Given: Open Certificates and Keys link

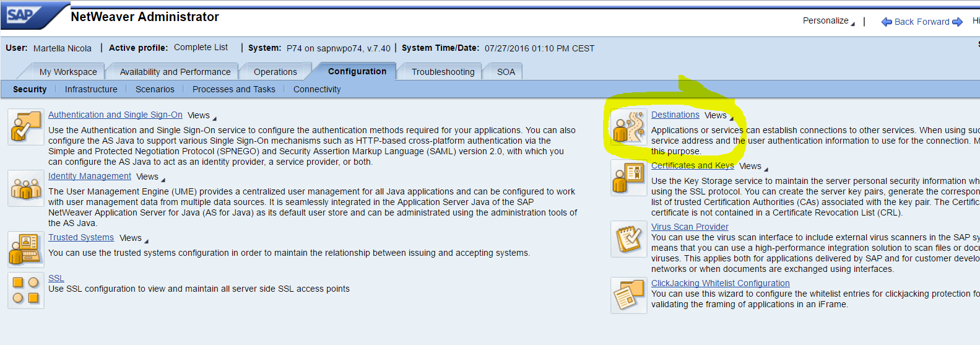Looking at the screenshot, I should 693,165.
